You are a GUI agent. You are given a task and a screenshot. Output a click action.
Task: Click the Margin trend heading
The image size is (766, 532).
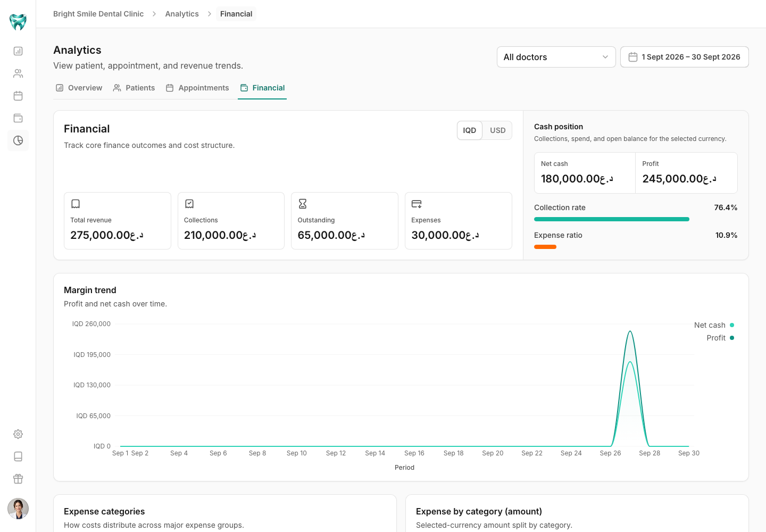90,290
